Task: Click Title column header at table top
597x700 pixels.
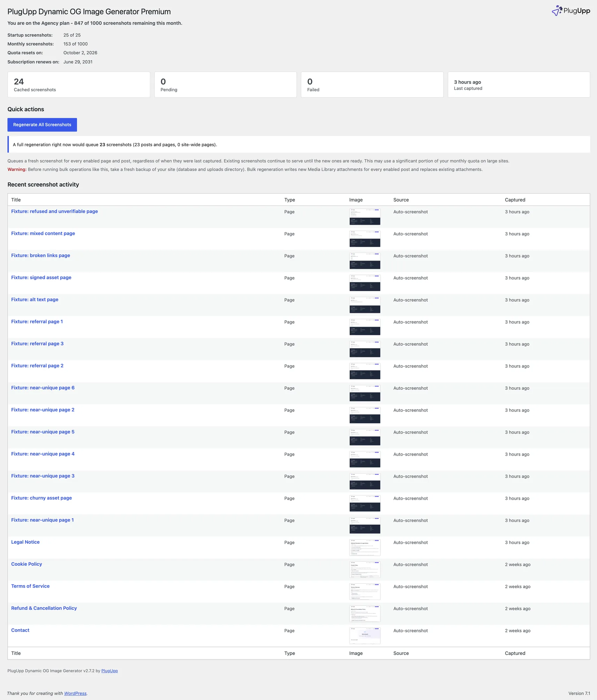Action: pyautogui.click(x=16, y=200)
